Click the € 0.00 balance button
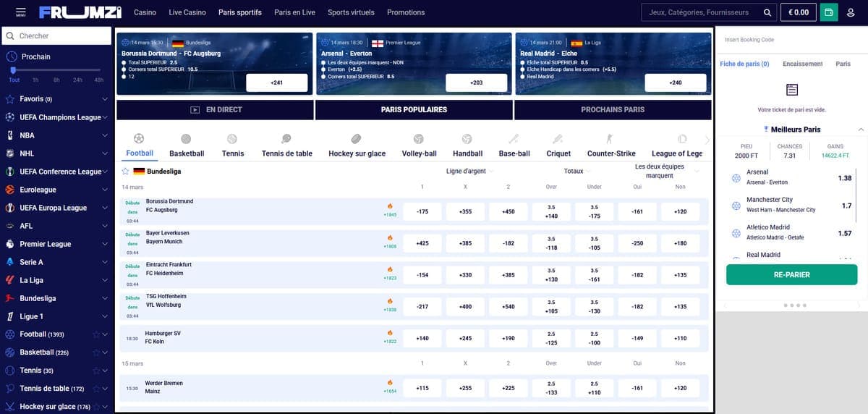 pos(798,12)
